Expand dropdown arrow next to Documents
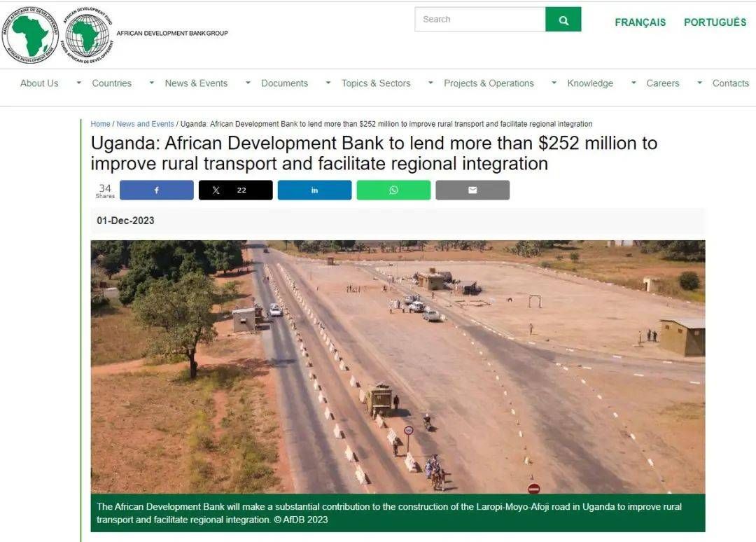 pos(328,83)
